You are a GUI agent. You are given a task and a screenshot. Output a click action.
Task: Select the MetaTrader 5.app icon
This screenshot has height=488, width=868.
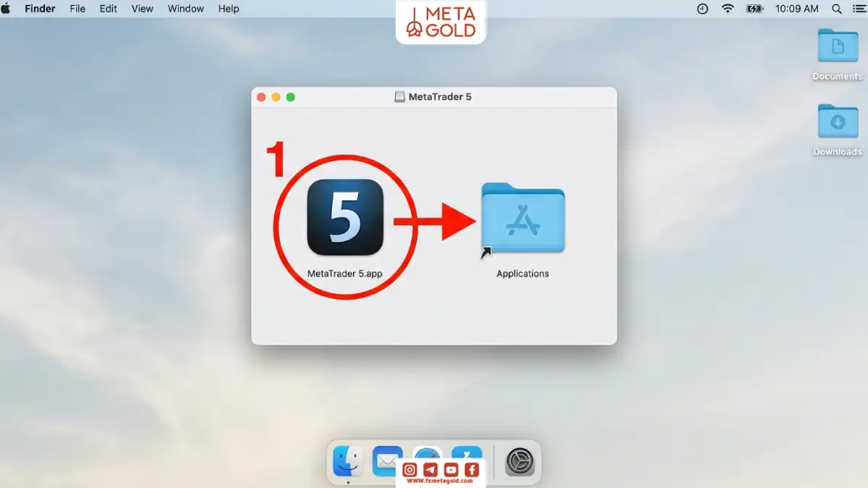coord(345,218)
